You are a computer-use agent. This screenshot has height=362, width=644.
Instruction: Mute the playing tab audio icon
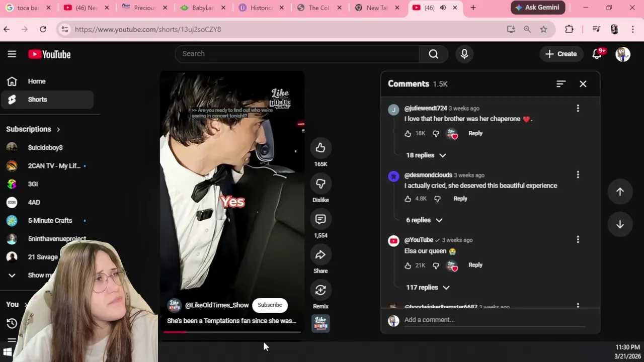[443, 8]
